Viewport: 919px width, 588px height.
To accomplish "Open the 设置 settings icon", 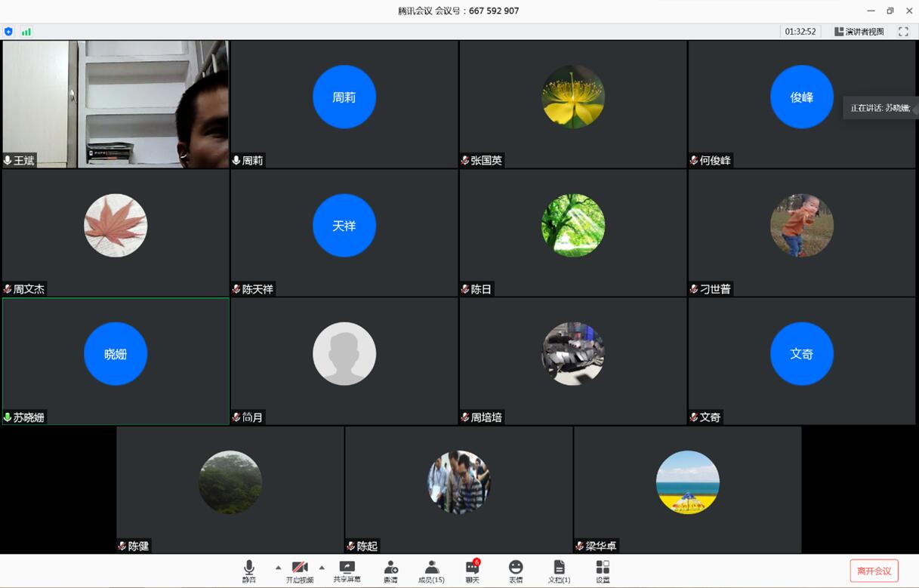I will [x=603, y=571].
